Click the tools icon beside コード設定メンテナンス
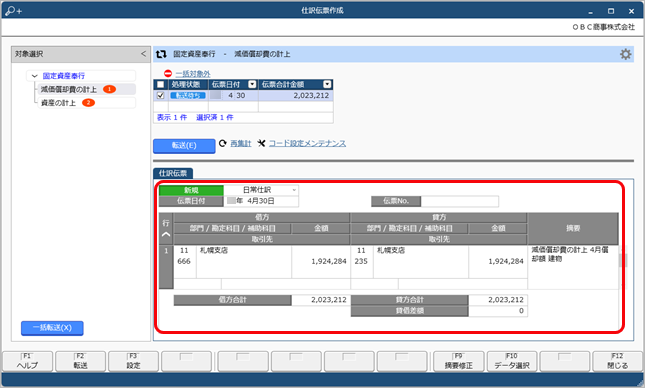Viewport: 645px width, 388px height. coord(261,143)
